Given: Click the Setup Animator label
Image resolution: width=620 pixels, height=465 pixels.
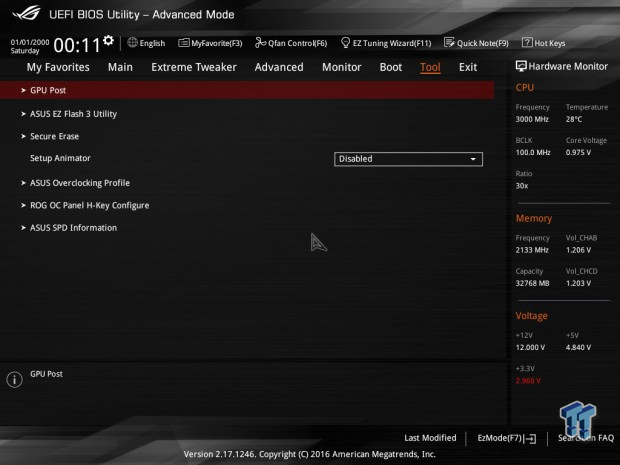Looking at the screenshot, I should 60,158.
